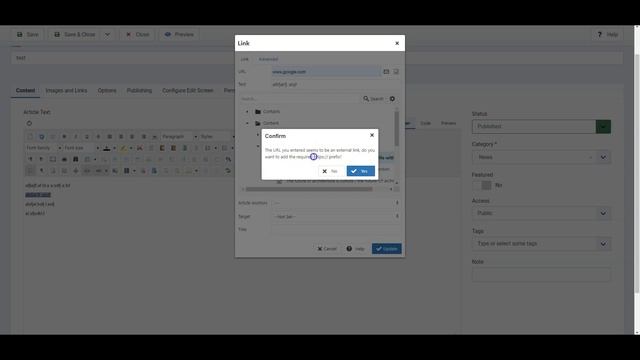The width and height of the screenshot is (640, 360).
Task: Switch the editor to Preview view tab
Action: click(448, 123)
